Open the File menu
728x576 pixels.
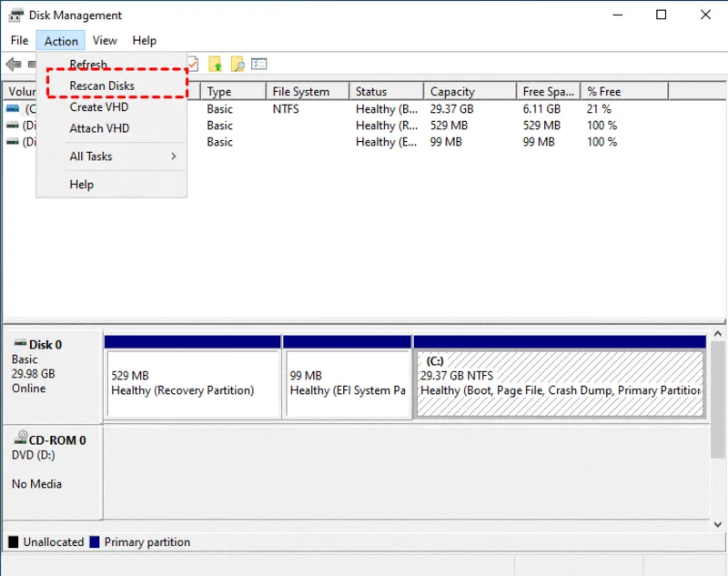pos(18,40)
